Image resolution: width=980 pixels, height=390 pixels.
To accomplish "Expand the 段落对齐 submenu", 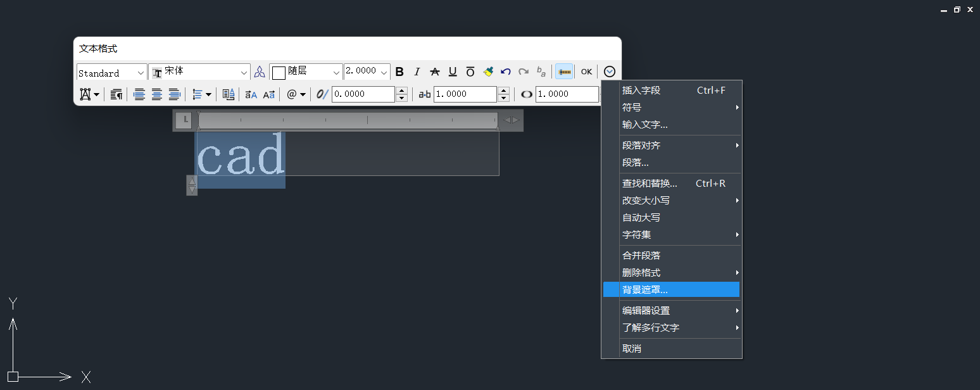I will pos(672,146).
